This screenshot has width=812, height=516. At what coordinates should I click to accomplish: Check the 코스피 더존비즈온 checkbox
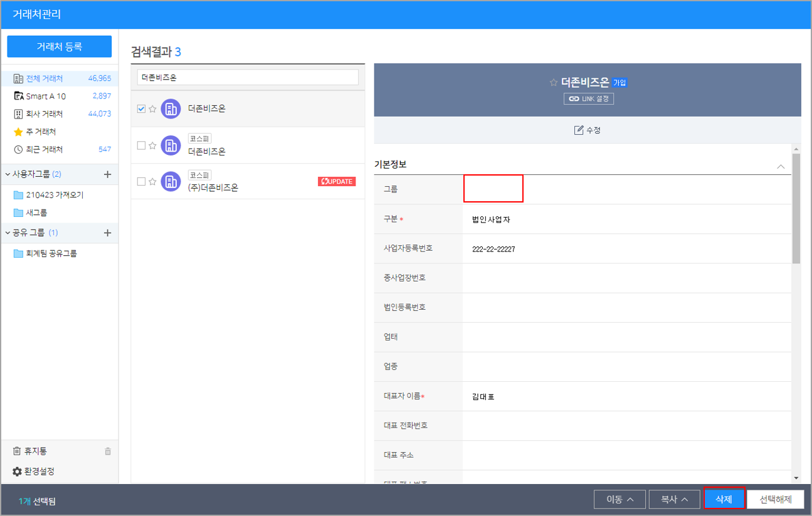[141, 145]
